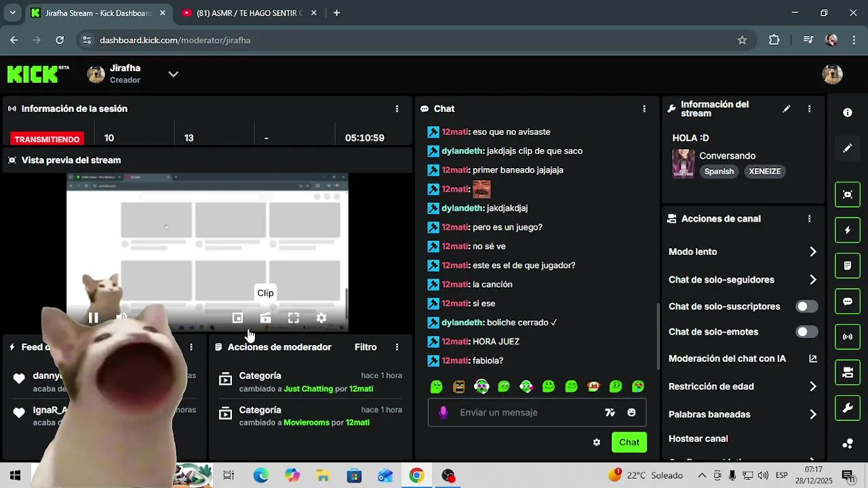Viewport: 868px width, 488px height.
Task: Edit stream information with pencil icon
Action: click(787, 108)
